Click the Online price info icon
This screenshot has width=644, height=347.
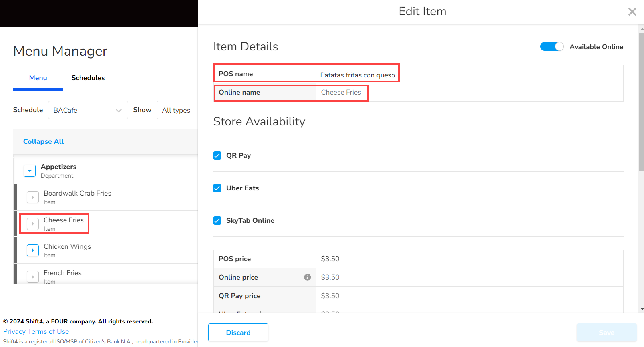tap(307, 277)
